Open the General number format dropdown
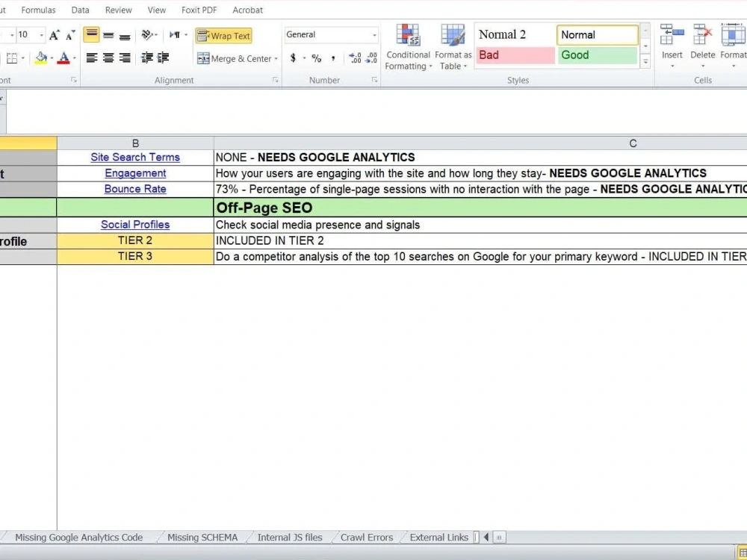This screenshot has height=560, width=747. click(x=374, y=35)
